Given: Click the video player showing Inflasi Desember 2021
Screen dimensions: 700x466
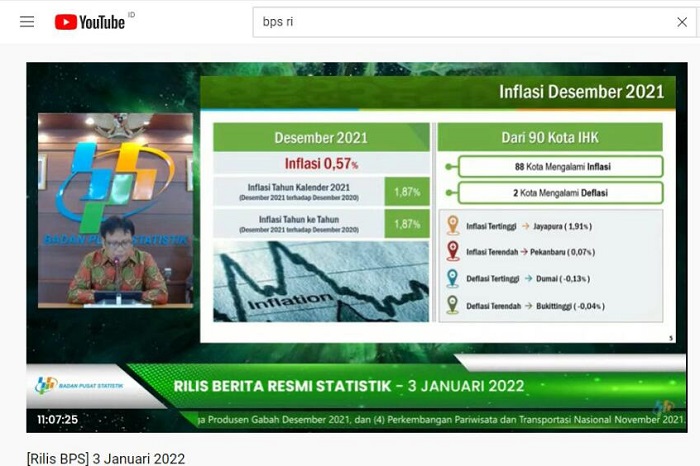Looking at the screenshot, I should coord(357,247).
